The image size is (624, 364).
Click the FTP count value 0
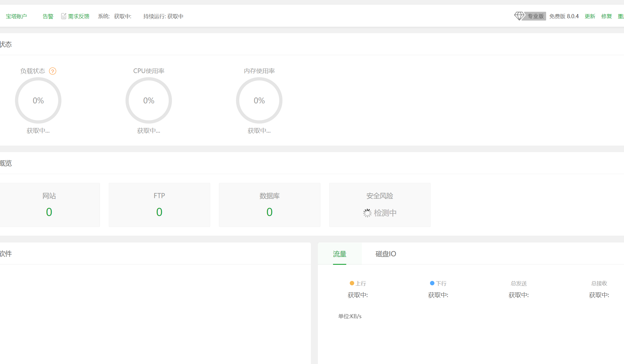(159, 212)
